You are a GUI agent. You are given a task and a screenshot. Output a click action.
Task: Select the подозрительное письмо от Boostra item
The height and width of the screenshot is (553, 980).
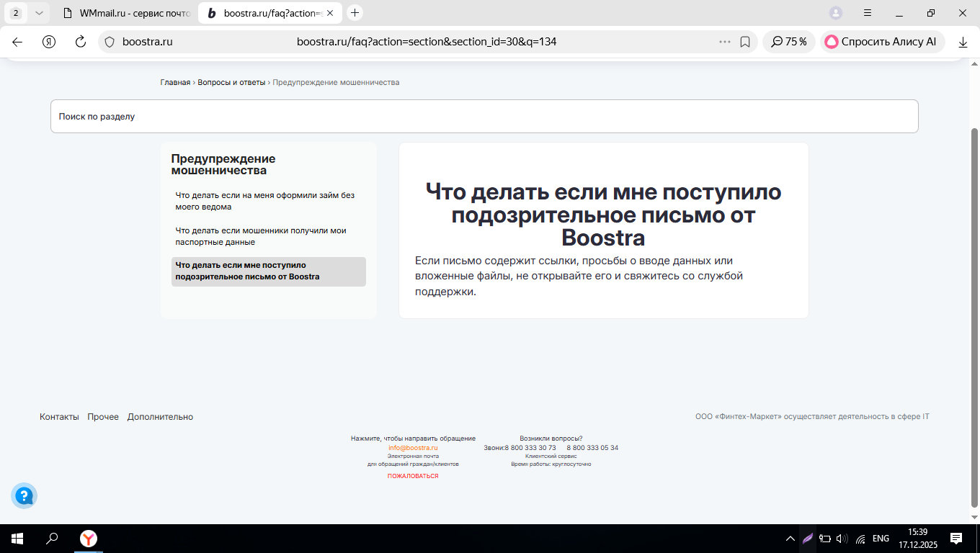pos(268,271)
